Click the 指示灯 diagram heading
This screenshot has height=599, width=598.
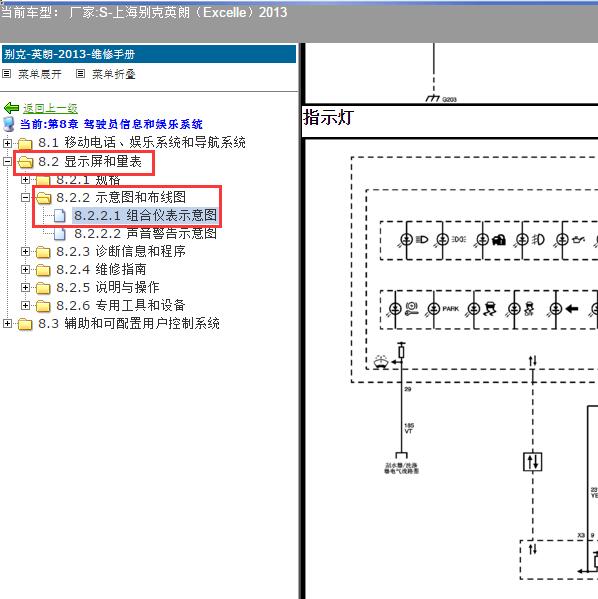click(328, 117)
